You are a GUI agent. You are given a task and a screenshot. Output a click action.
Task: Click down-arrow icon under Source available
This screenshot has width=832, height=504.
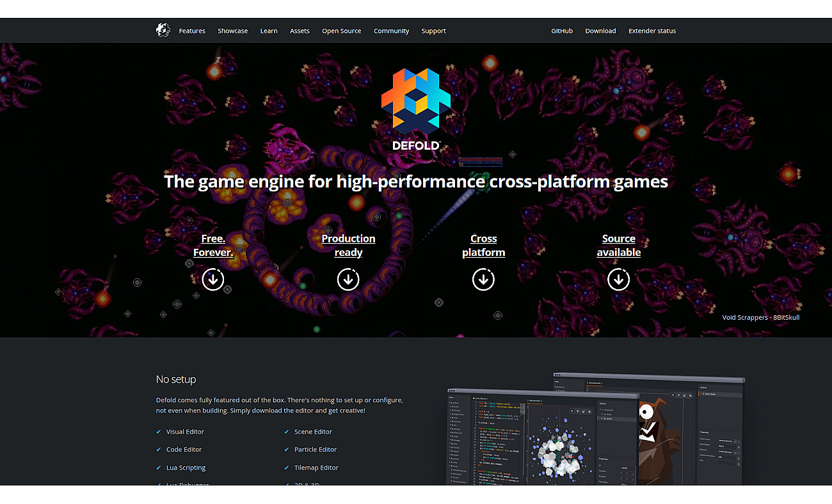[619, 280]
